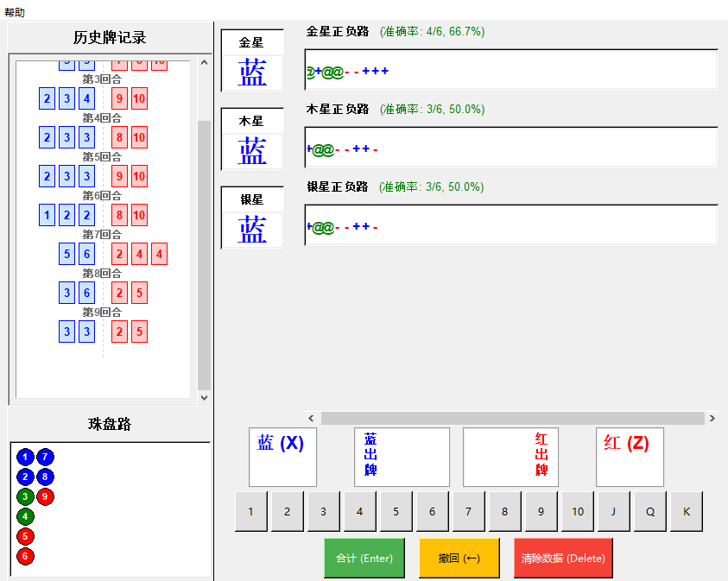Click the red bead numbered 6 in 珠盘路
This screenshot has height=581, width=728.
(24, 557)
